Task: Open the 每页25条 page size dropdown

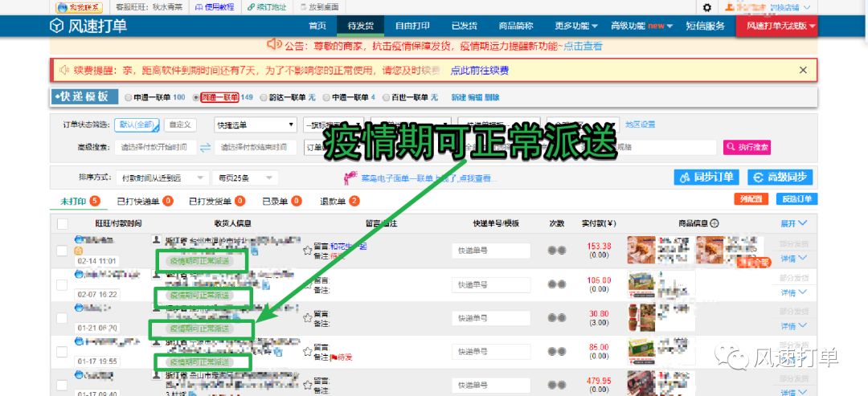Action: click(245, 178)
